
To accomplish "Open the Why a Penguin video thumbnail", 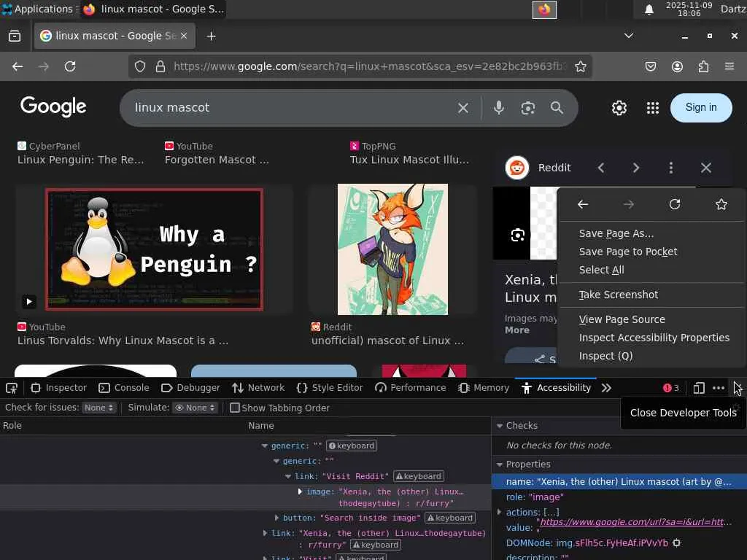I will click(x=154, y=249).
